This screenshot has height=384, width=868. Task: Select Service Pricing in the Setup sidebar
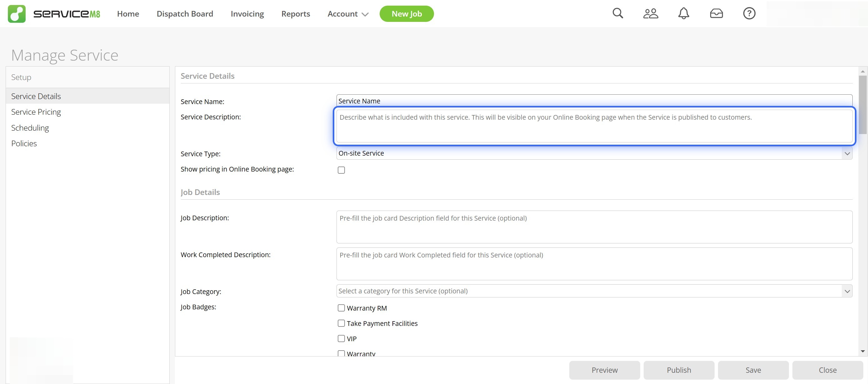(87, 112)
